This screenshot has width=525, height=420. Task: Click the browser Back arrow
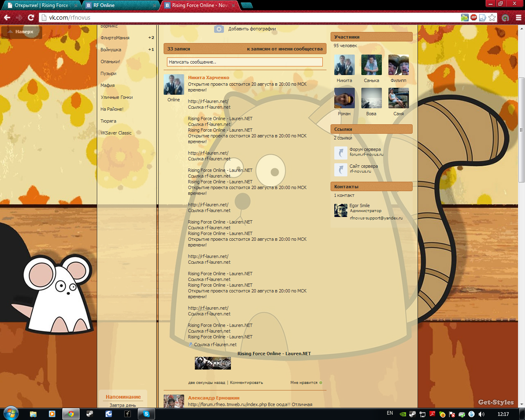coord(7,18)
